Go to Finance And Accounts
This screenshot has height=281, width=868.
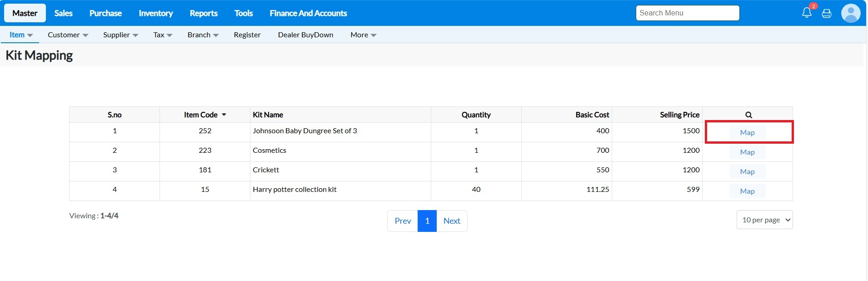coord(308,13)
